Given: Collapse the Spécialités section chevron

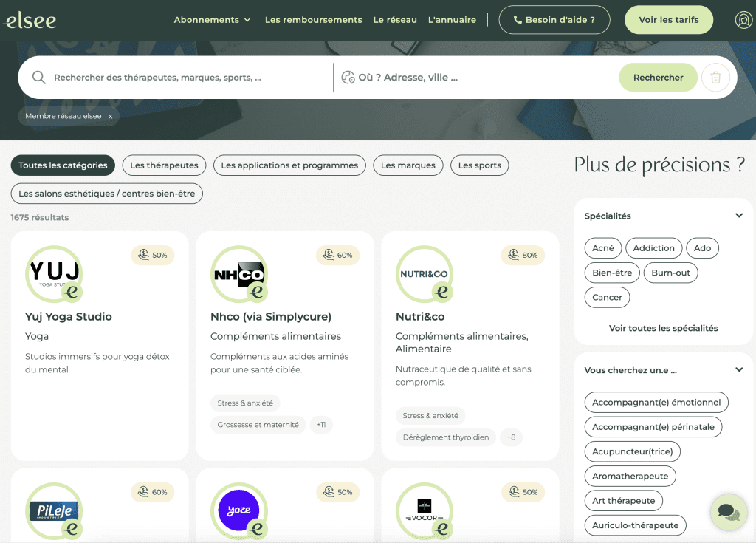Looking at the screenshot, I should coord(738,215).
